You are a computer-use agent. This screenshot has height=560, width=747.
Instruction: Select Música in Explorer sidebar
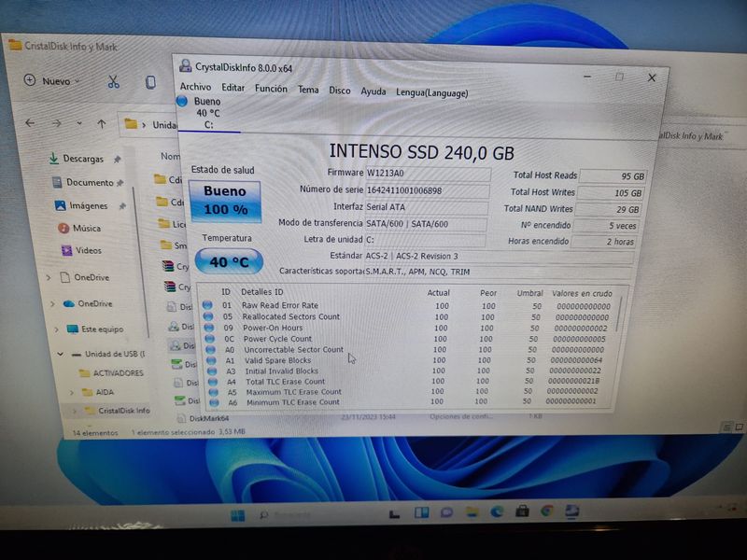79,228
